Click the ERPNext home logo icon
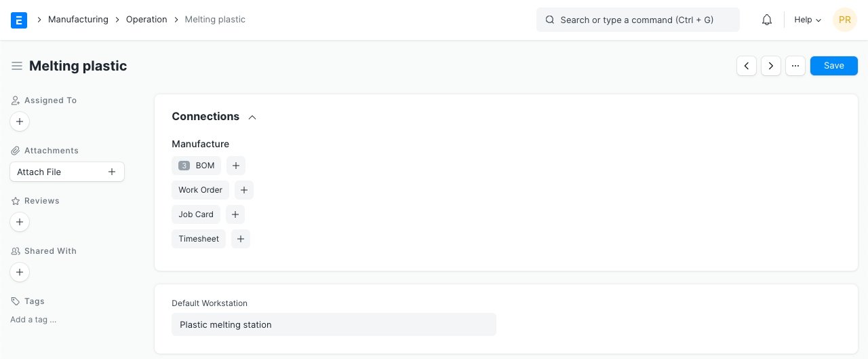This screenshot has width=868, height=359. 19,20
